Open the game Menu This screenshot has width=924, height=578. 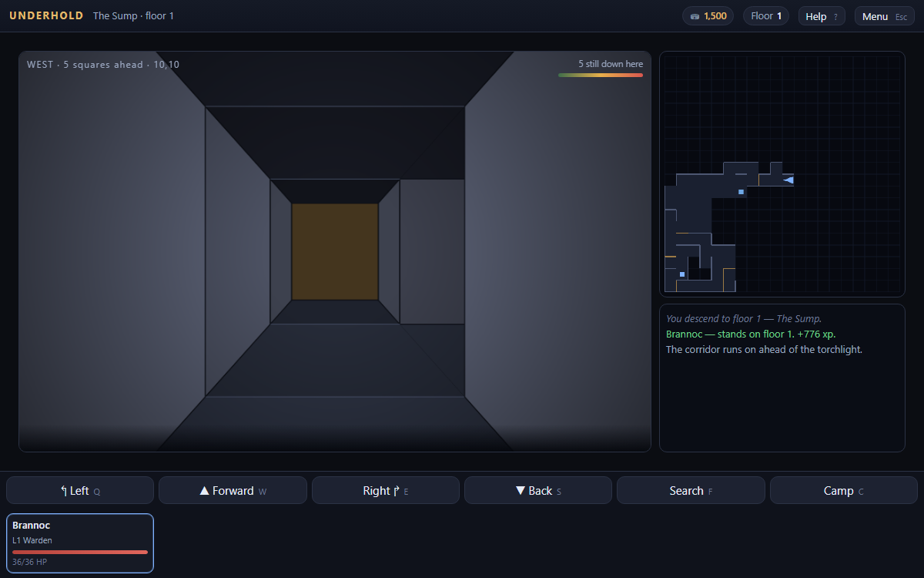point(884,16)
